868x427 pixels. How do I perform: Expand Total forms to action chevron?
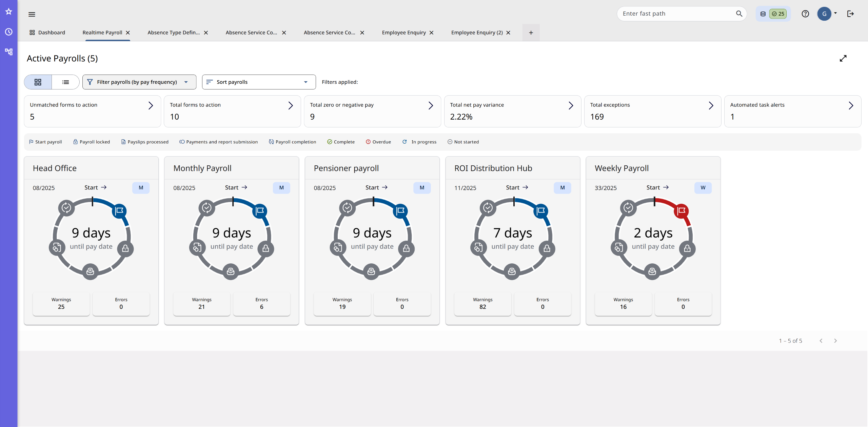tap(291, 106)
